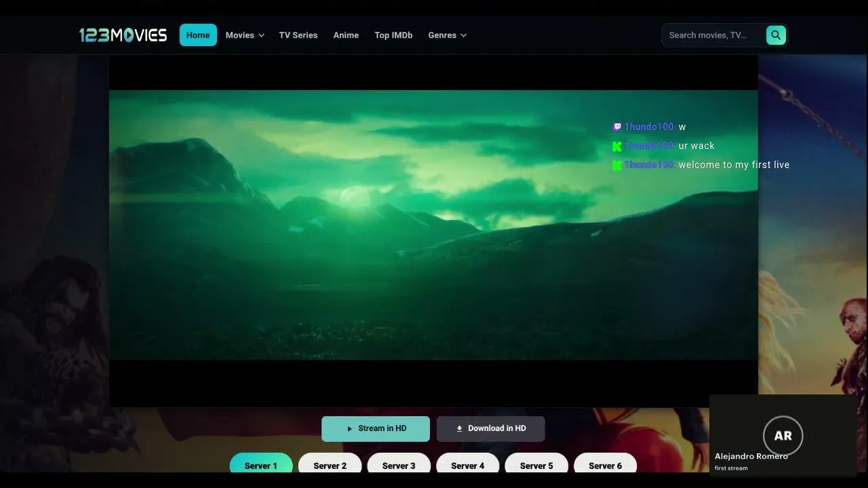Select Server 1
This screenshot has height=488, width=868.
point(261,464)
